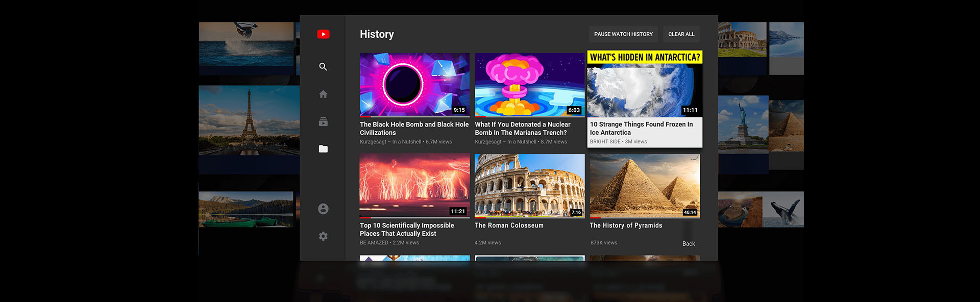Viewport: 980px width, 302px height.
Task: Select the Eiffel Tower background thumbnail
Action: [249, 120]
